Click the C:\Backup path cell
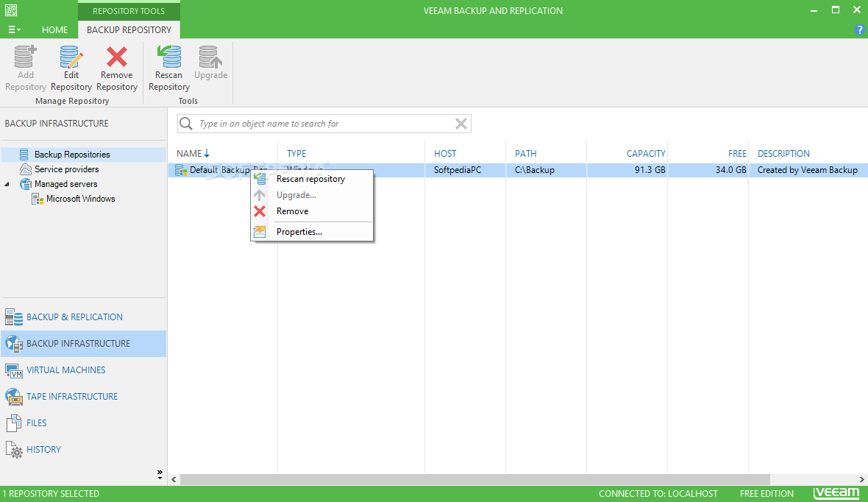 (535, 170)
